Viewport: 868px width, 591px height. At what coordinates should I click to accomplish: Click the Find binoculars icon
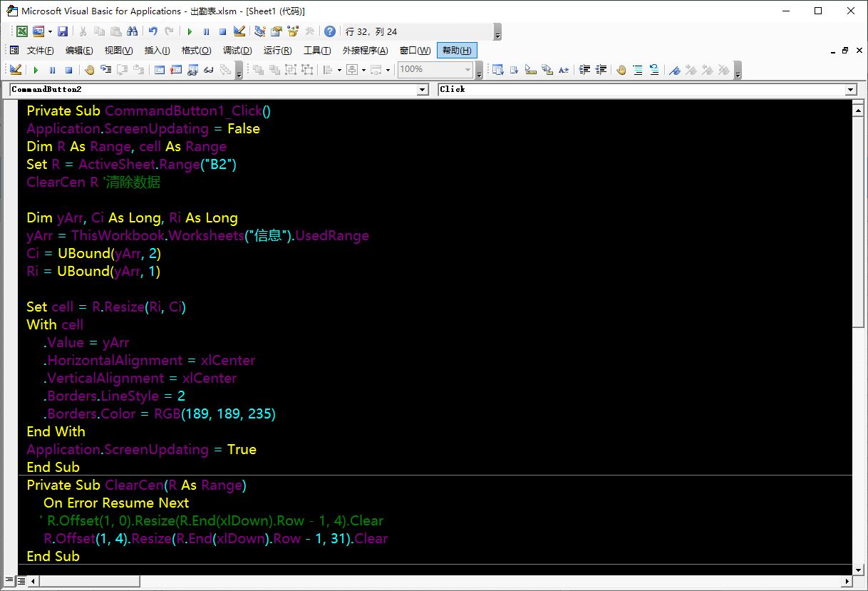pos(132,31)
